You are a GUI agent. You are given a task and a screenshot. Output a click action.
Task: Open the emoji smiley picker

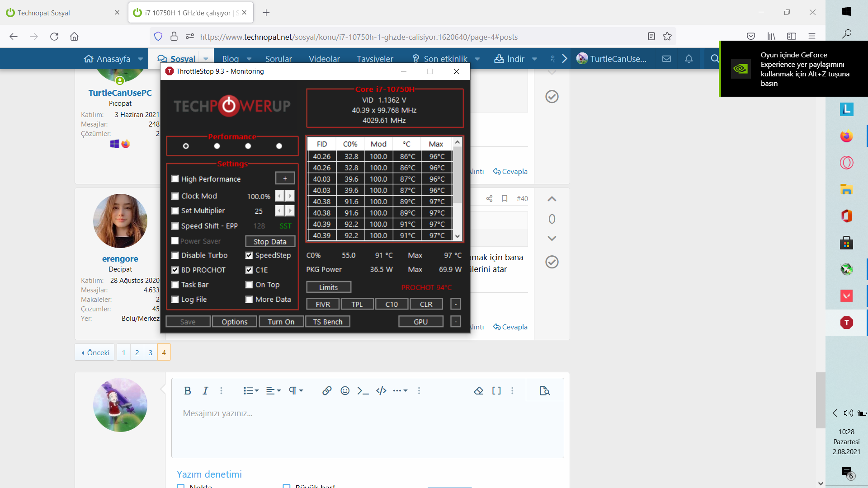345,391
